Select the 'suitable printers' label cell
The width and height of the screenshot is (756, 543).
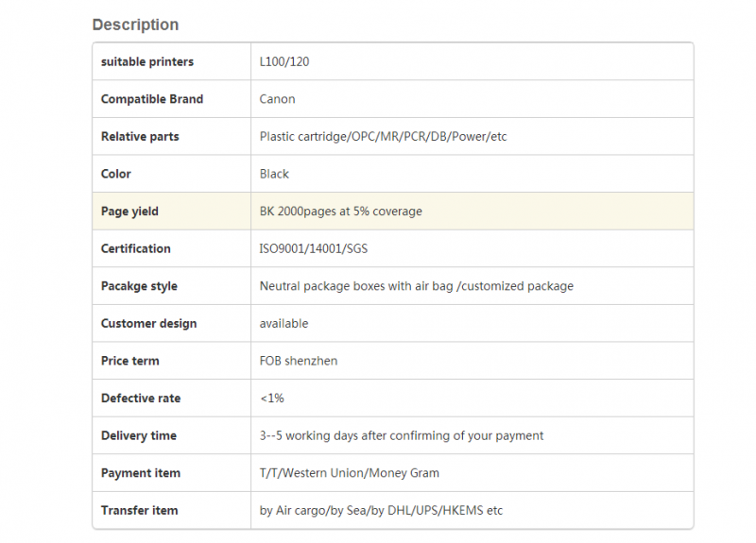point(172,61)
